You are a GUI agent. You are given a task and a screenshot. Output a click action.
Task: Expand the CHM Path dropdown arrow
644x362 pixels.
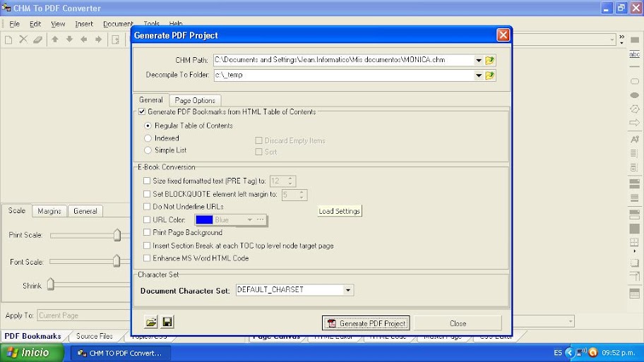tap(479, 61)
